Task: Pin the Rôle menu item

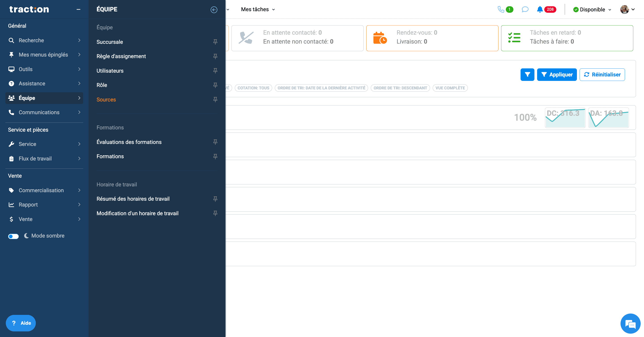Action: click(215, 85)
